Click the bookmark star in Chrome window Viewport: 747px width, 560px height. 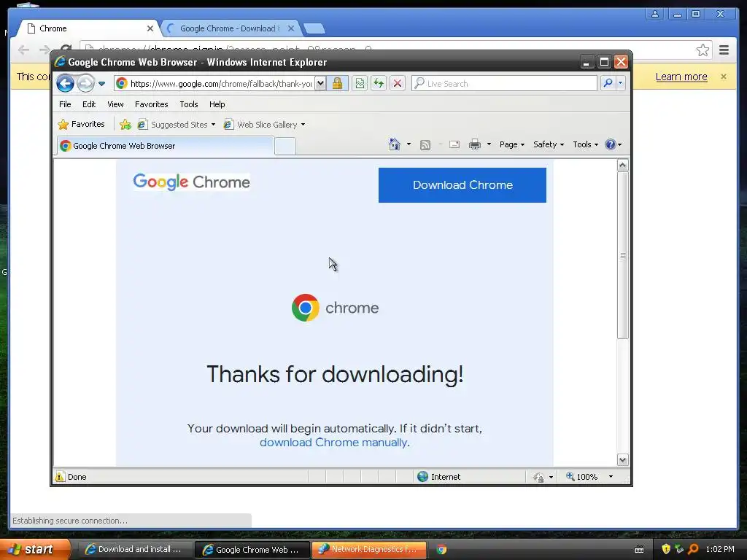pos(703,50)
